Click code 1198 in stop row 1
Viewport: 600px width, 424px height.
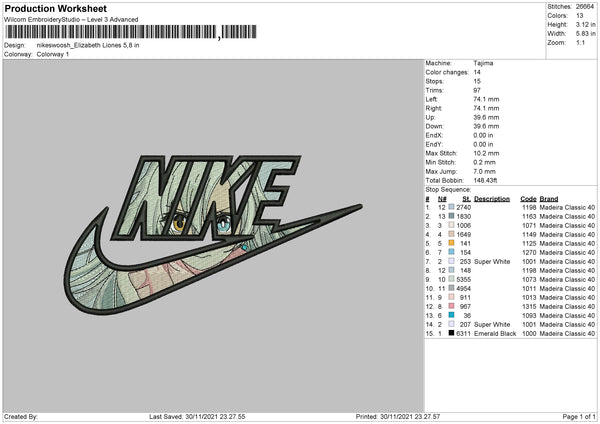(x=529, y=207)
